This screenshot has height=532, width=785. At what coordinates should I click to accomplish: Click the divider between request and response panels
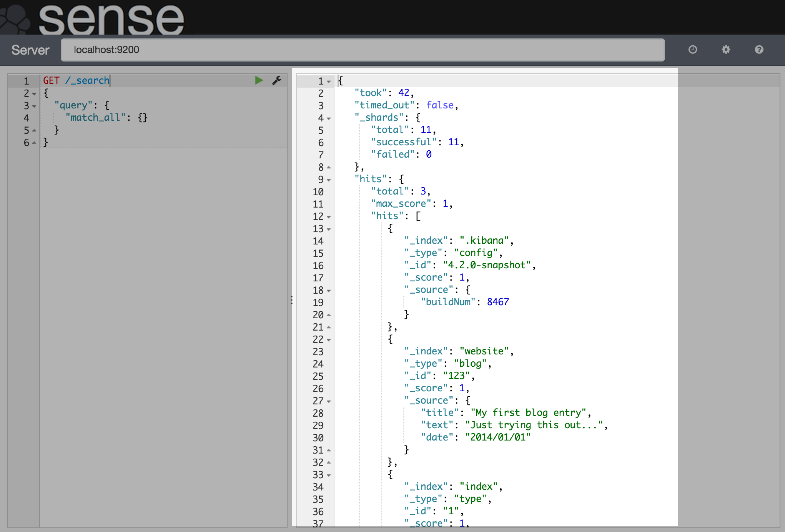click(291, 299)
